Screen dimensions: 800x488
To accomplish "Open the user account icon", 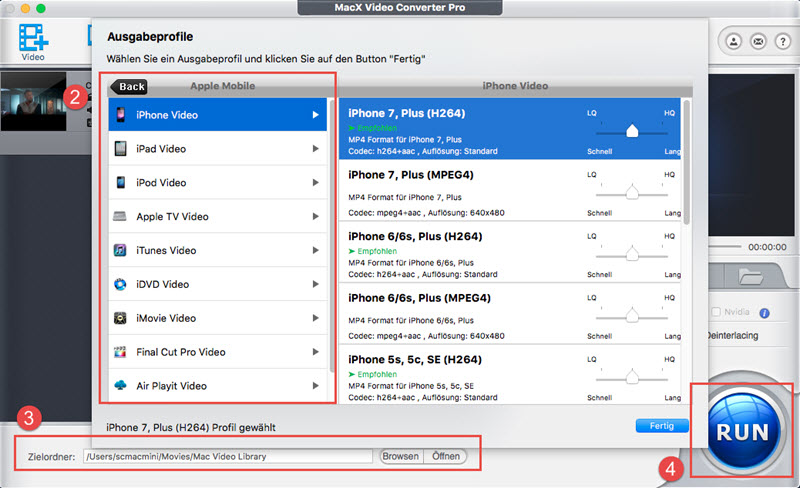I will coord(735,43).
